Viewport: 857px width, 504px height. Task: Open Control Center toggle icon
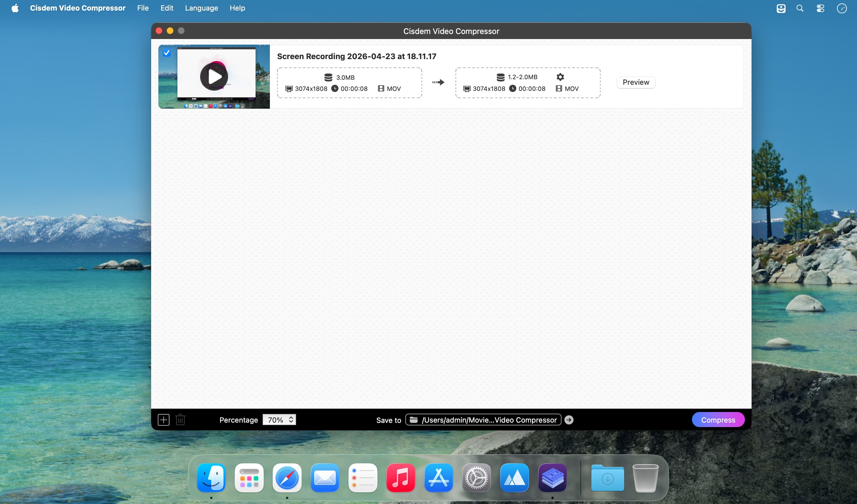(x=820, y=8)
